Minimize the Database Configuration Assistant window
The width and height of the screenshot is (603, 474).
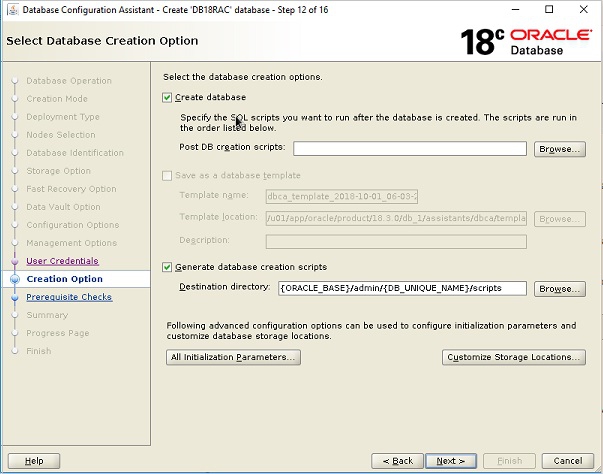coord(516,10)
